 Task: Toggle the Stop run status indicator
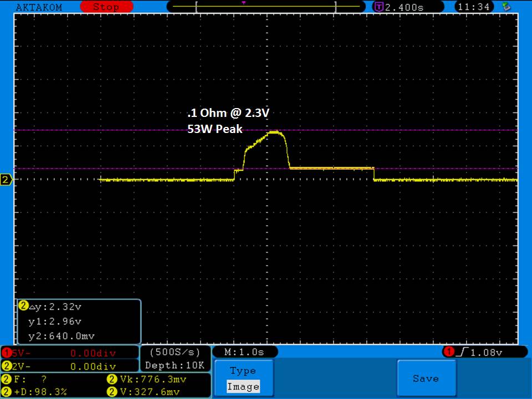point(105,7)
